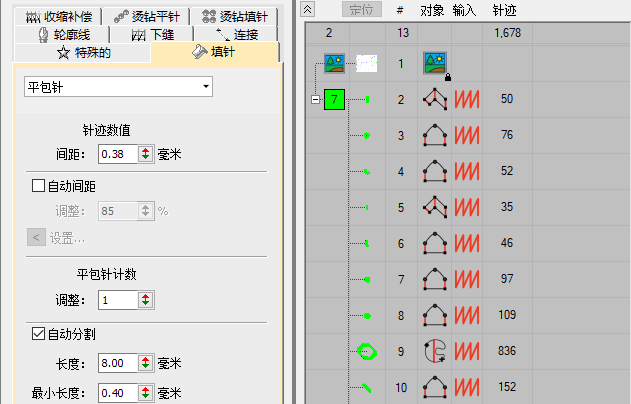
Task: Uncheck the 自动分割 checkbox
Action: click(39, 332)
